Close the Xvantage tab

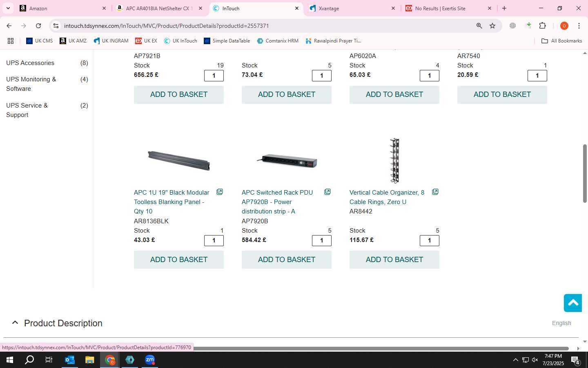pyautogui.click(x=393, y=8)
